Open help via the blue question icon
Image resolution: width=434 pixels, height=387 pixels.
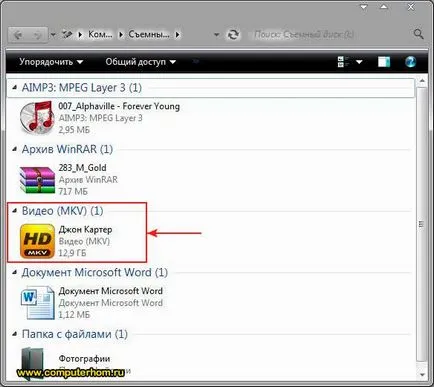click(x=410, y=62)
